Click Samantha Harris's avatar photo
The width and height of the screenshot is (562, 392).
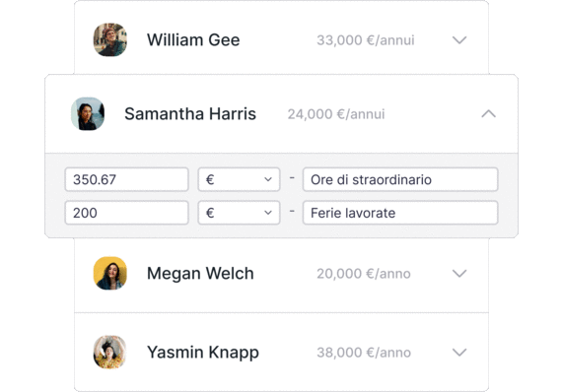point(88,114)
